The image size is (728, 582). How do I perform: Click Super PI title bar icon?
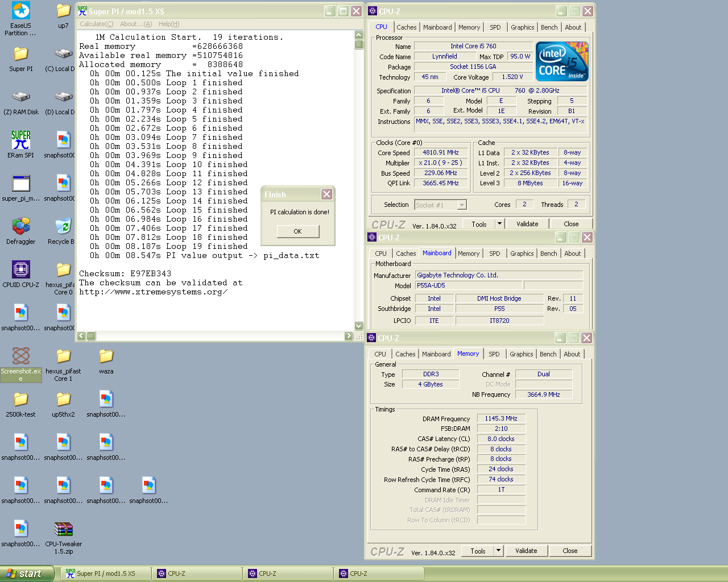[82, 11]
